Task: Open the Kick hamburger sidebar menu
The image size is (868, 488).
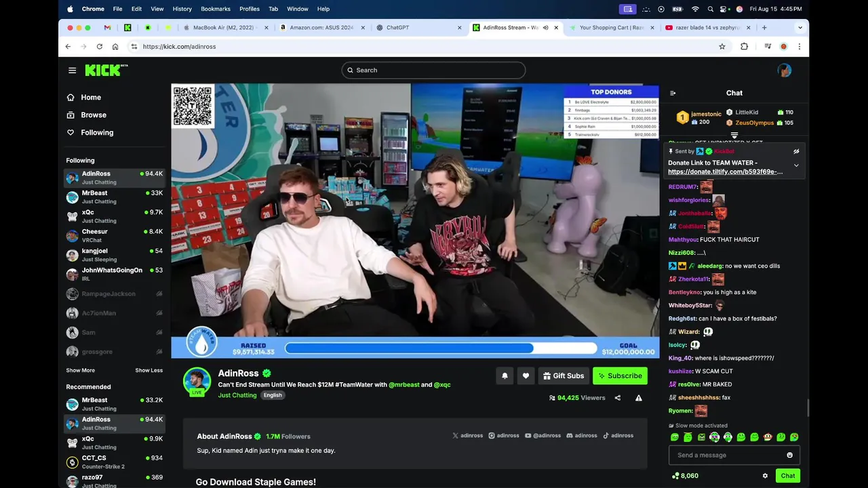Action: click(72, 70)
